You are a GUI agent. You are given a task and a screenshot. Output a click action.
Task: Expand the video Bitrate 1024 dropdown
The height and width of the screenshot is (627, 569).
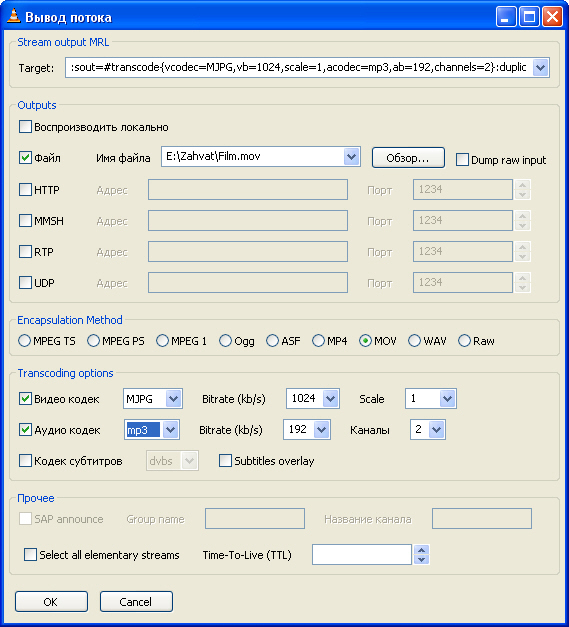[330, 398]
